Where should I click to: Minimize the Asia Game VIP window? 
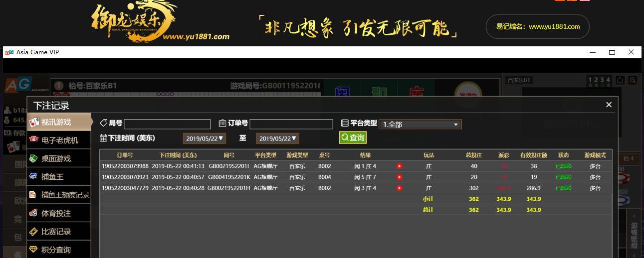593,52
